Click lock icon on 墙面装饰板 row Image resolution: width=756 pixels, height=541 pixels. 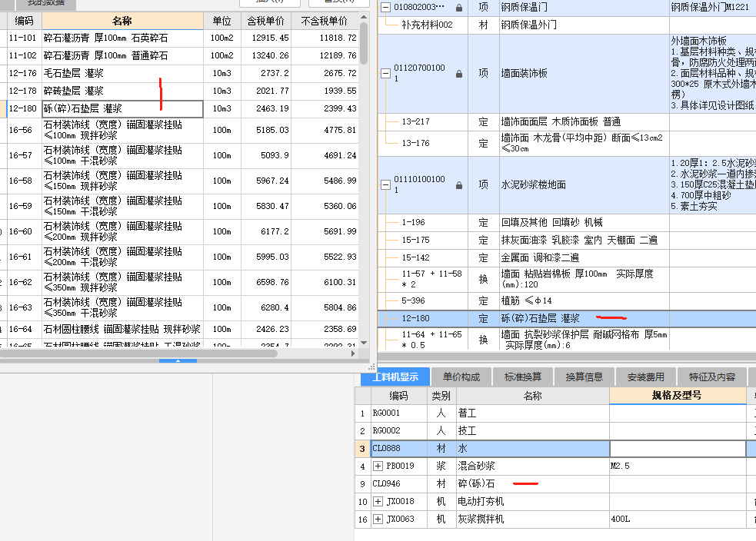pos(459,74)
